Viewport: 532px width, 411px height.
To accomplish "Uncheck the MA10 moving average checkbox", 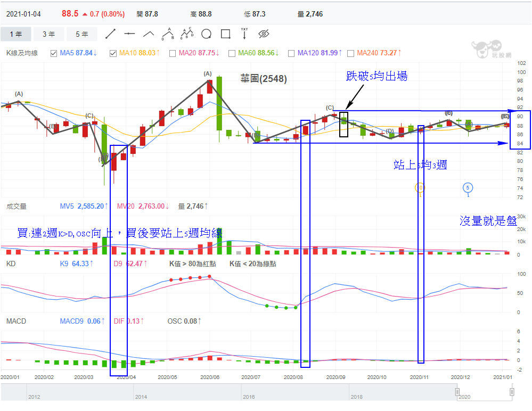I will 113,53.
